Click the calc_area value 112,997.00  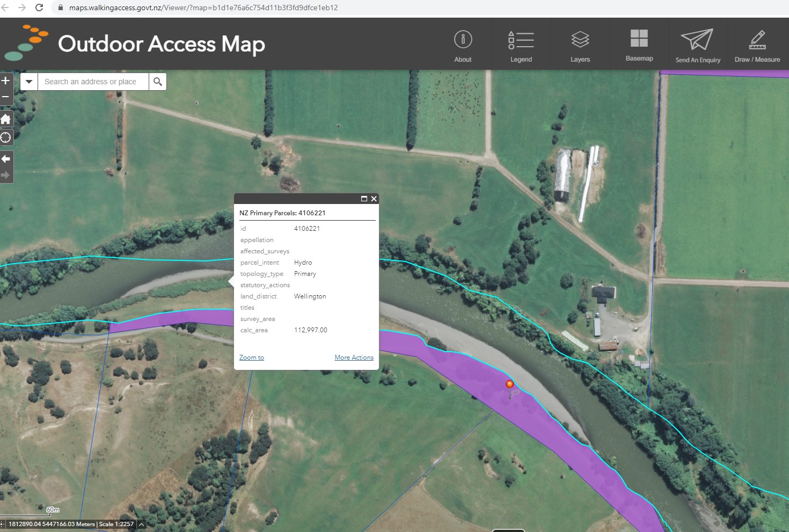[x=311, y=330]
